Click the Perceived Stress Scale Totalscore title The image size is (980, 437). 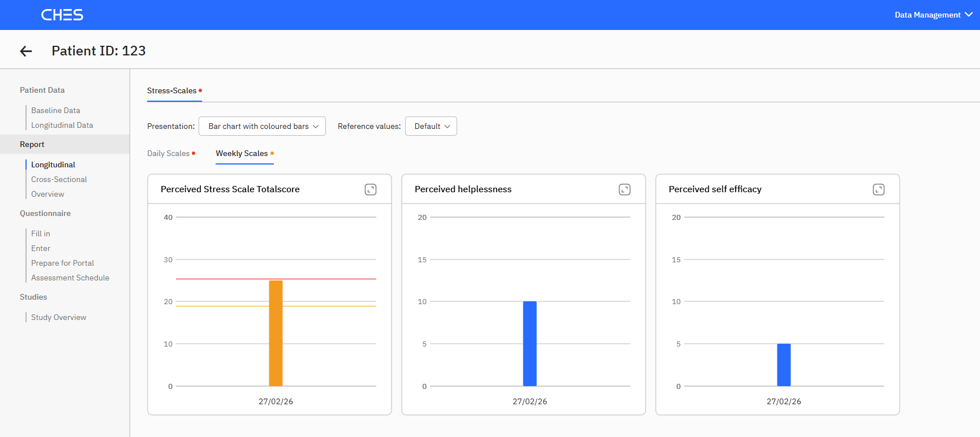[x=230, y=189]
